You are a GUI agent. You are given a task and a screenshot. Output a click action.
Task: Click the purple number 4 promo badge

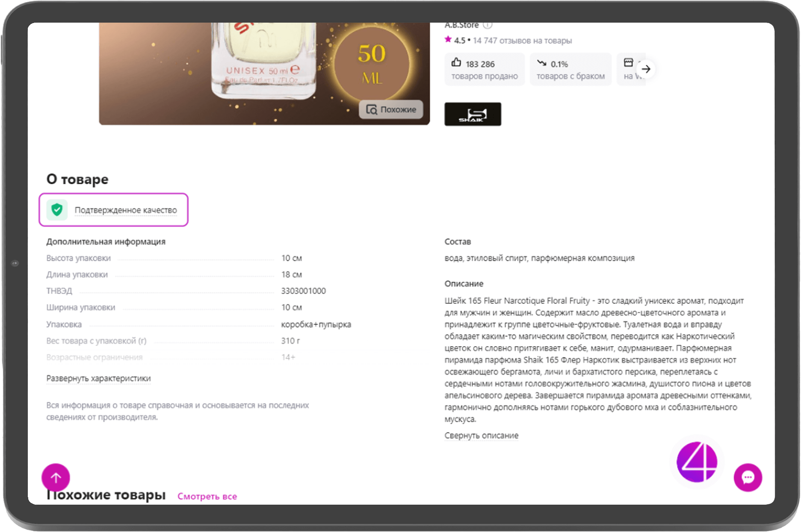tap(697, 462)
